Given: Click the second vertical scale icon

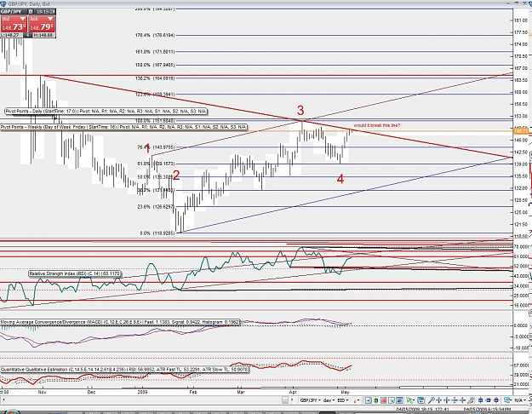Looking at the screenshot, I should tap(462, 400).
